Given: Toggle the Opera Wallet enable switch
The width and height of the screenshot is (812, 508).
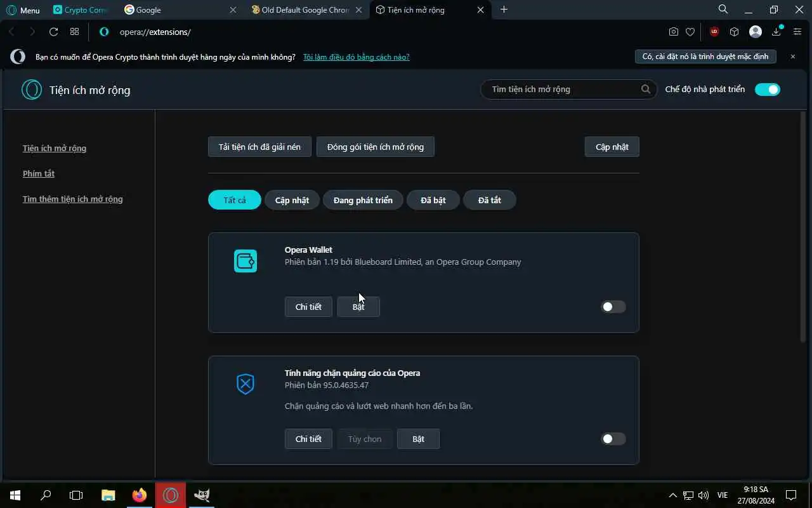Looking at the screenshot, I should click(x=613, y=307).
